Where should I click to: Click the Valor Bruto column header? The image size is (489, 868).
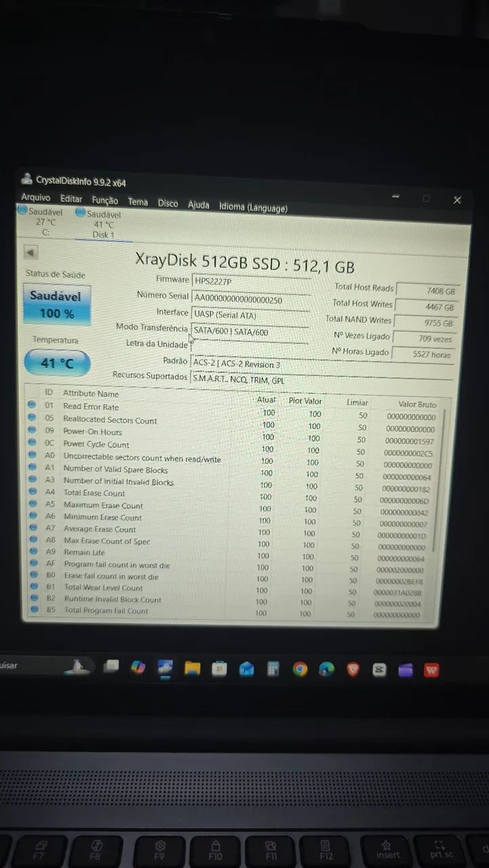coord(417,404)
